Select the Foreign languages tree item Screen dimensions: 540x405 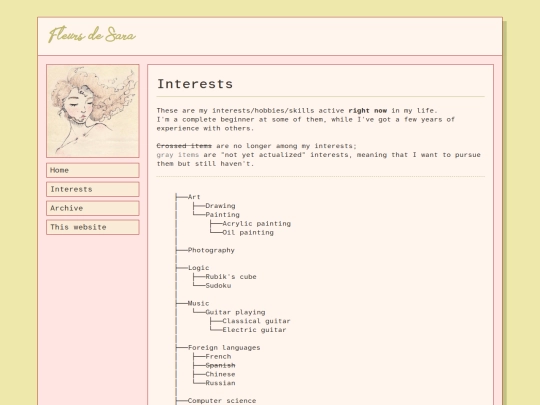224,348
